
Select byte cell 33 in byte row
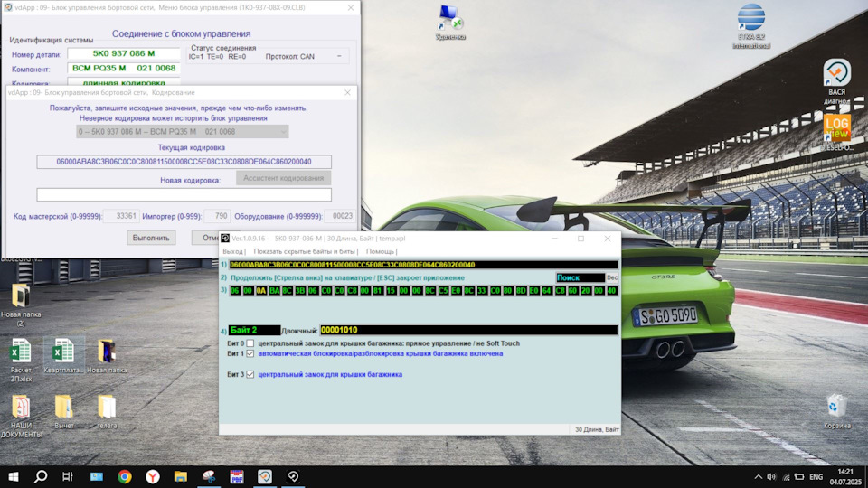point(482,290)
